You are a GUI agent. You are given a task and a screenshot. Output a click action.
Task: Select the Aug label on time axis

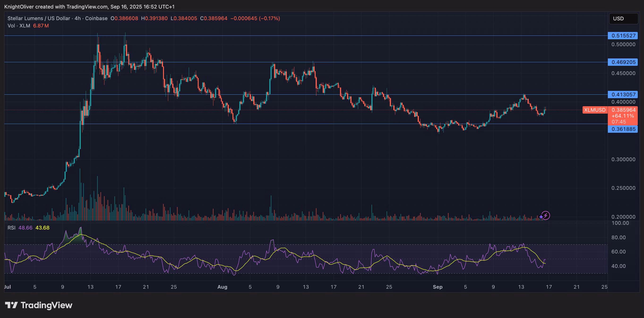coord(222,287)
